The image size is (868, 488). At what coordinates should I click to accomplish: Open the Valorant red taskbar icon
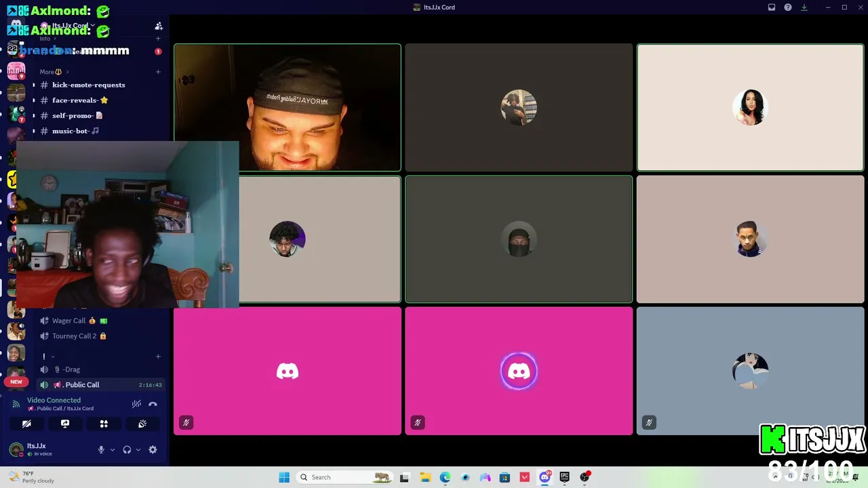[x=524, y=477]
